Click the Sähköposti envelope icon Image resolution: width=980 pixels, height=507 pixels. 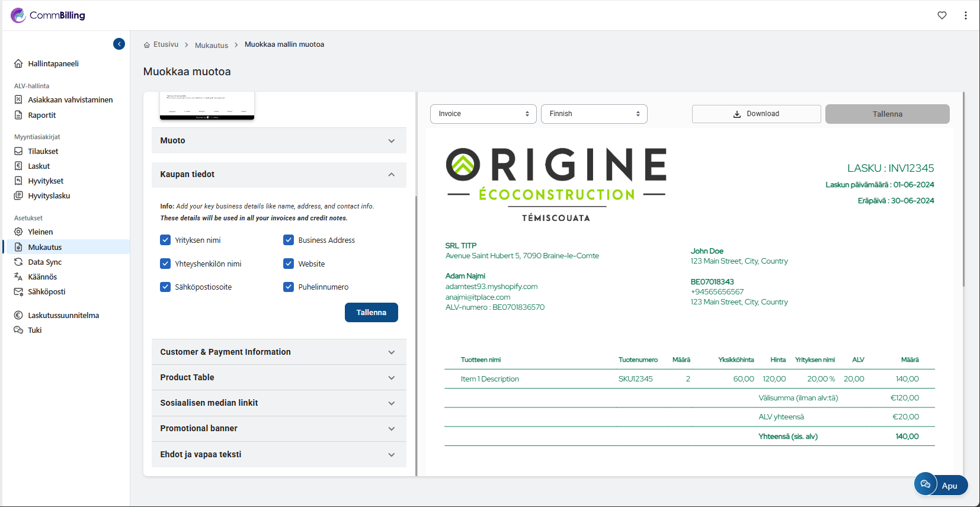(18, 292)
